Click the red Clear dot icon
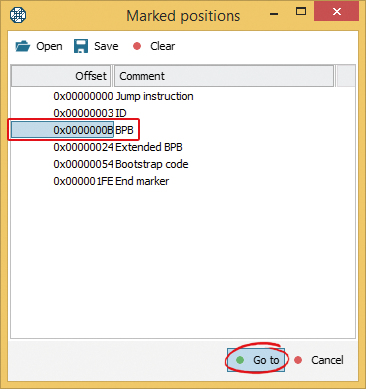The width and height of the screenshot is (366, 389). [x=137, y=46]
